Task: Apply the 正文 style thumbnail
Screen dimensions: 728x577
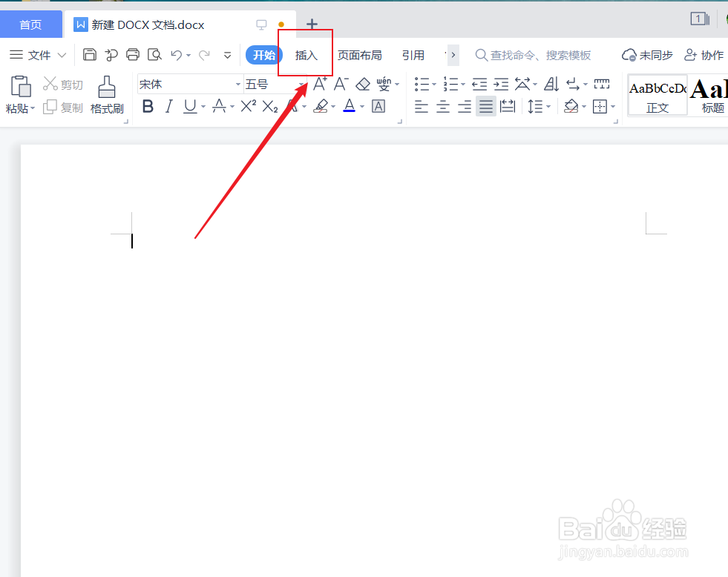Action: click(658, 95)
